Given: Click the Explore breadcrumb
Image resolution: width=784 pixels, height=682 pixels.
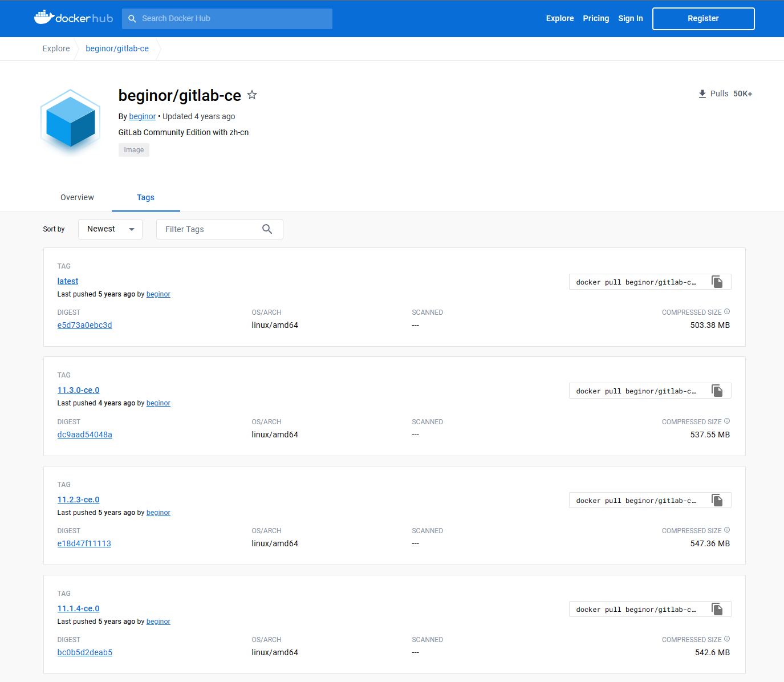Looking at the screenshot, I should (56, 48).
